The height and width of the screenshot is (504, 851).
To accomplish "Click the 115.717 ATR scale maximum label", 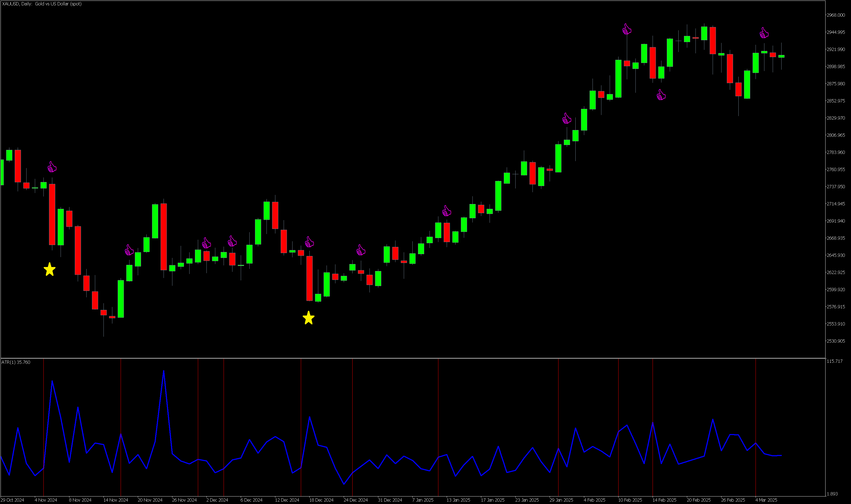I will 835,361.
